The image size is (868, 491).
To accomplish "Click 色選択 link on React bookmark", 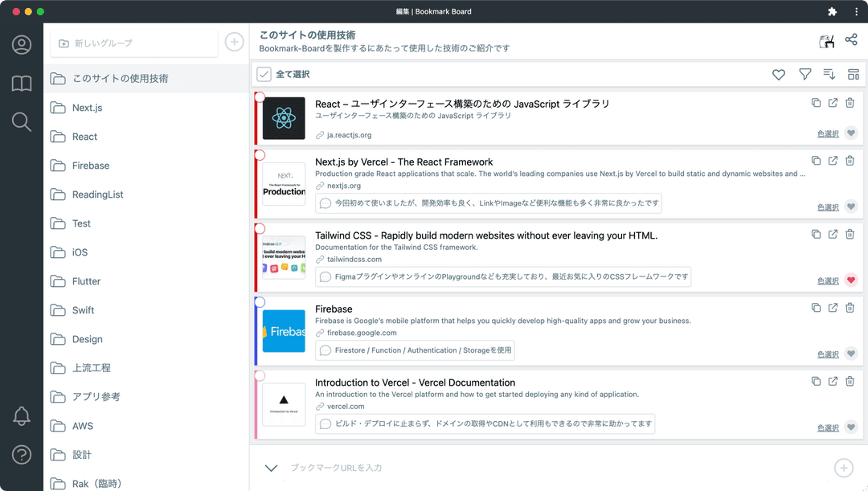I will pos(828,134).
